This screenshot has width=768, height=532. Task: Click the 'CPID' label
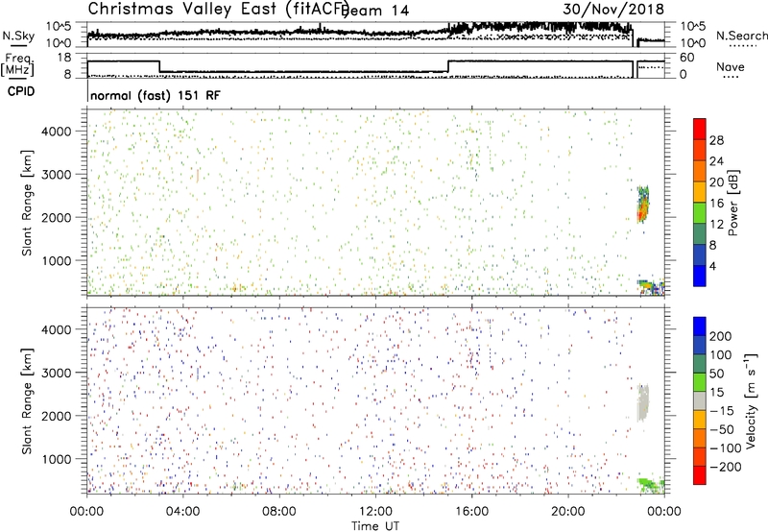21,91
